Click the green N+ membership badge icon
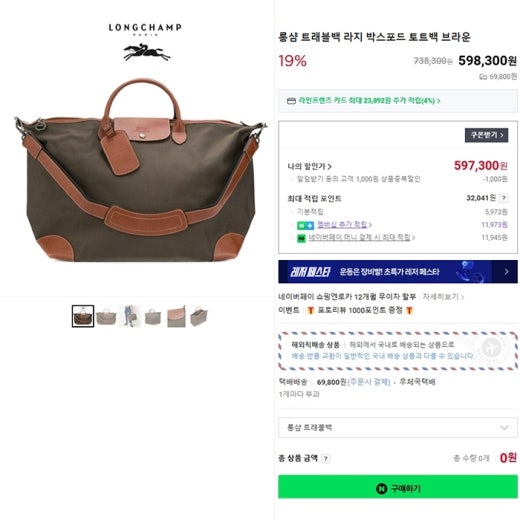The height and width of the screenshot is (520, 520). (305, 226)
